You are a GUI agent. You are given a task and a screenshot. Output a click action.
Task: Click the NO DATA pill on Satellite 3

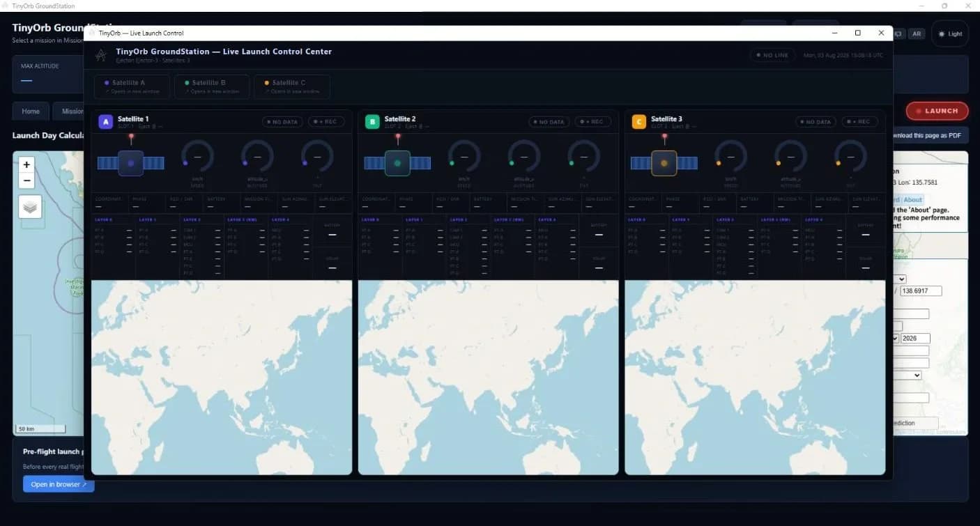[816, 122]
